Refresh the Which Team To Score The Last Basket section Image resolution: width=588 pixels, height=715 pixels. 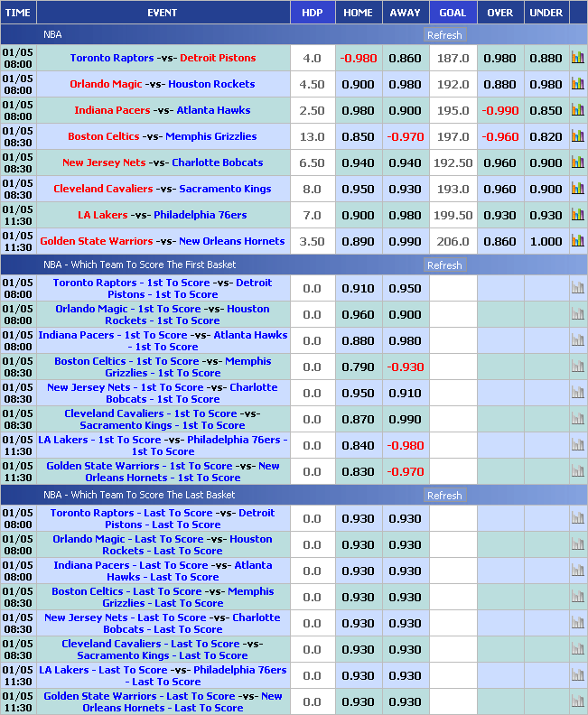pos(444,496)
